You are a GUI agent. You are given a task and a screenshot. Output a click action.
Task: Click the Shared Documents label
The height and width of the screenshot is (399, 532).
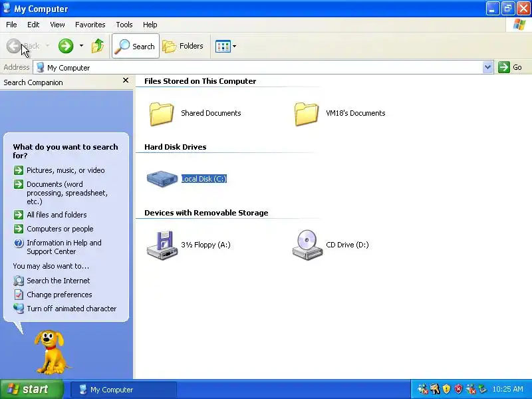pyautogui.click(x=211, y=113)
